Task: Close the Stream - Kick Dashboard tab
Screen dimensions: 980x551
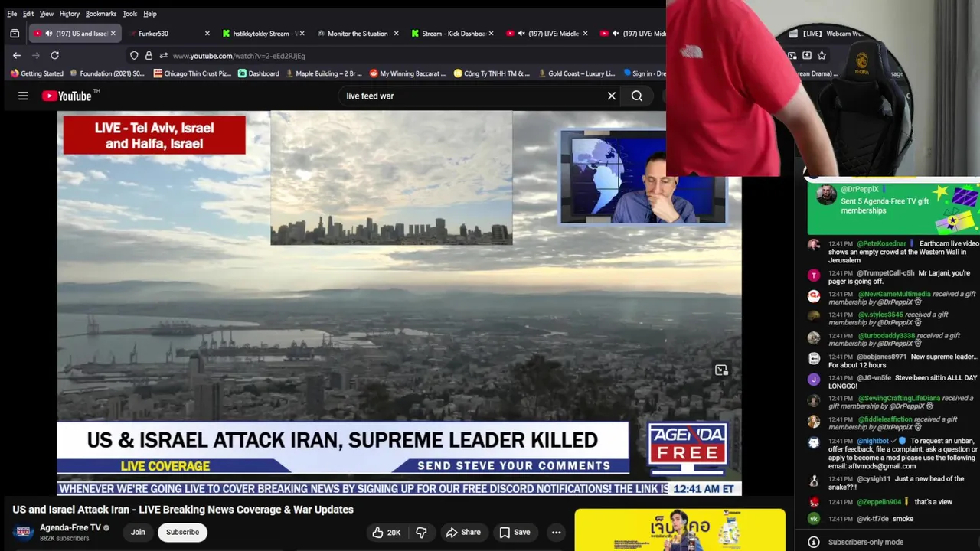Action: pos(491,34)
